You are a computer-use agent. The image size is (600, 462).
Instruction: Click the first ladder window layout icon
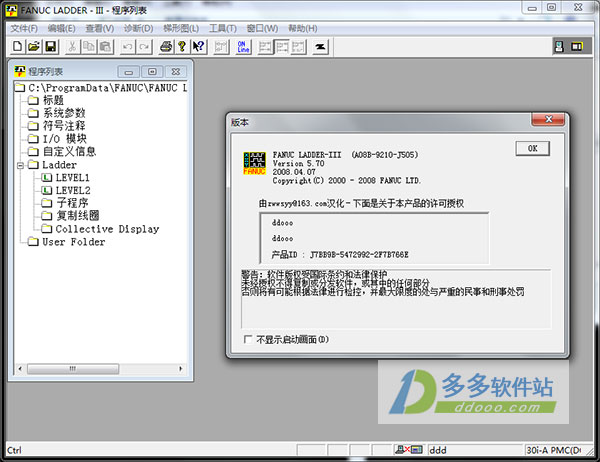click(265, 46)
